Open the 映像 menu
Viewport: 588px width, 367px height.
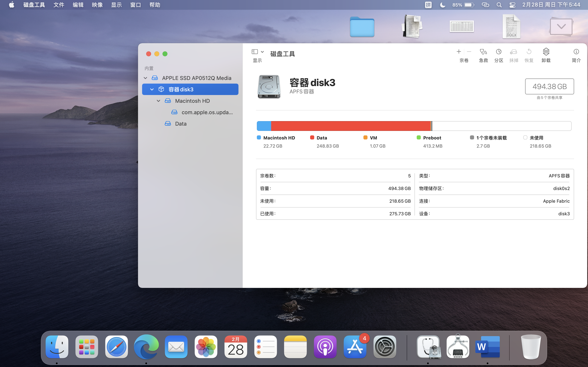coord(97,5)
